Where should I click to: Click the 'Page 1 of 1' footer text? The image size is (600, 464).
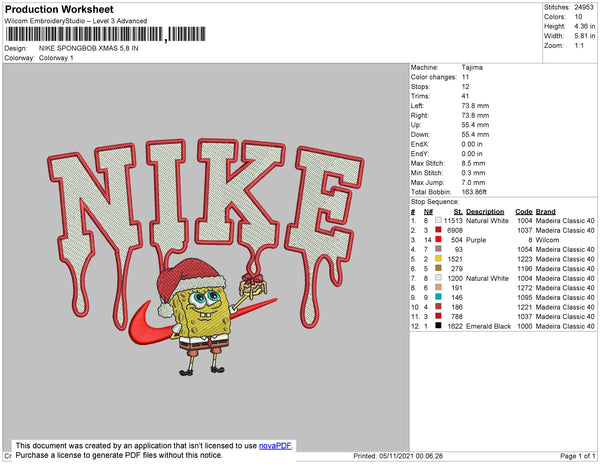tap(577, 456)
